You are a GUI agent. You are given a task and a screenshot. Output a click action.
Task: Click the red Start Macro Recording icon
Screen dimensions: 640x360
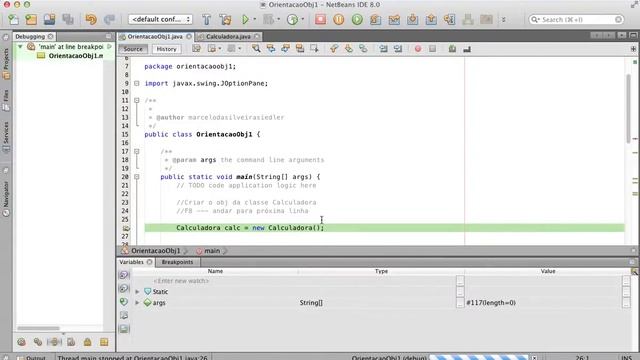coord(418,49)
